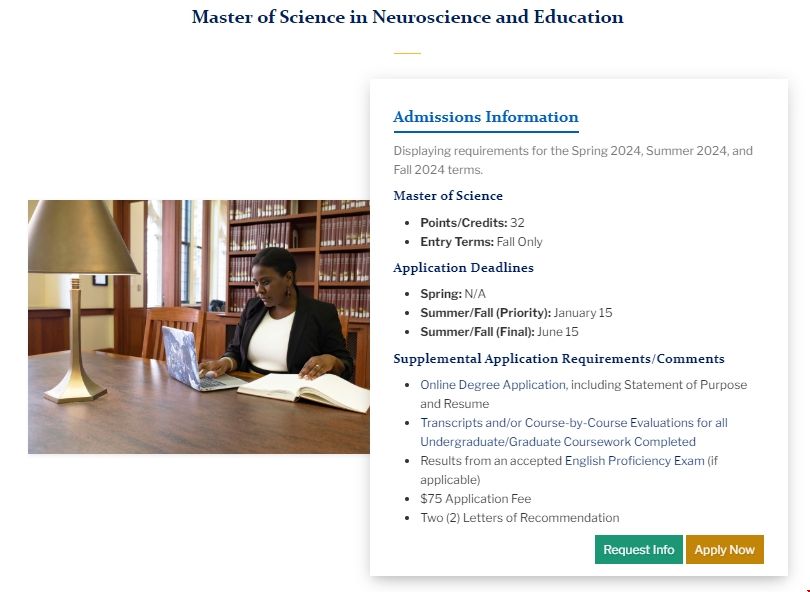Image resolution: width=810 pixels, height=592 pixels.
Task: Select the Supplemental Application Requirements heading
Action: (x=558, y=358)
